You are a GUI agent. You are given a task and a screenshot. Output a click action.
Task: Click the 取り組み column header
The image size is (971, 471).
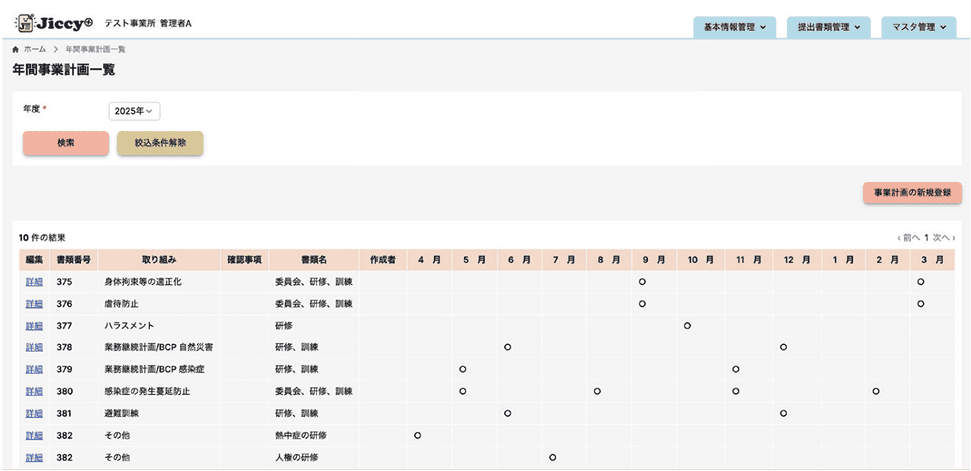159,260
